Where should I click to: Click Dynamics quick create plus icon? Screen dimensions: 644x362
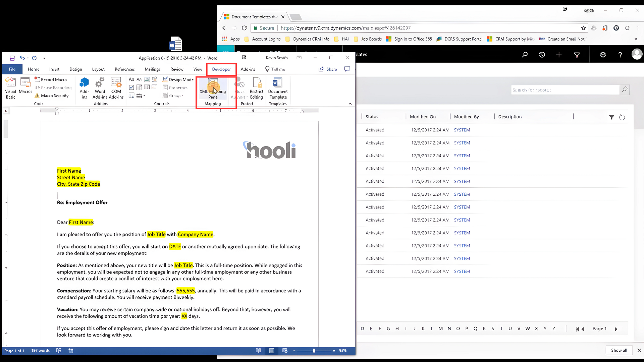tap(559, 55)
